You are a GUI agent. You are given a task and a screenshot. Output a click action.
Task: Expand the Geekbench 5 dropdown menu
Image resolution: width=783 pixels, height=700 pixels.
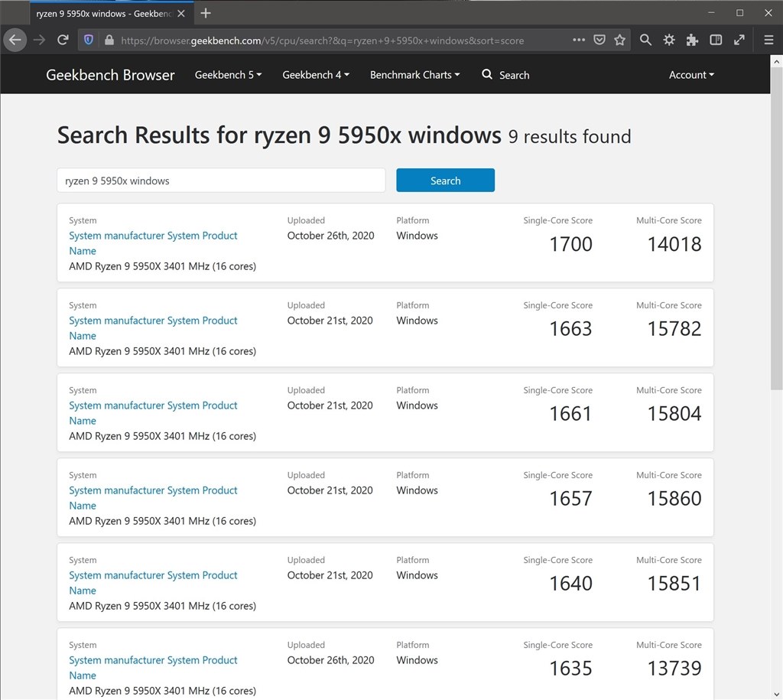click(x=228, y=75)
